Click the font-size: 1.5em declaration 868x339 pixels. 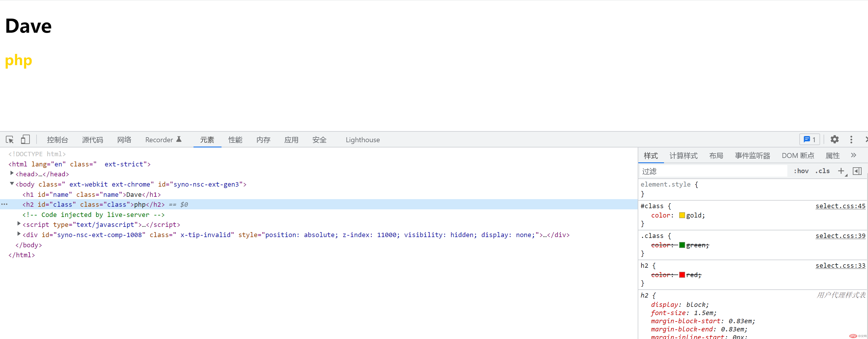click(684, 313)
